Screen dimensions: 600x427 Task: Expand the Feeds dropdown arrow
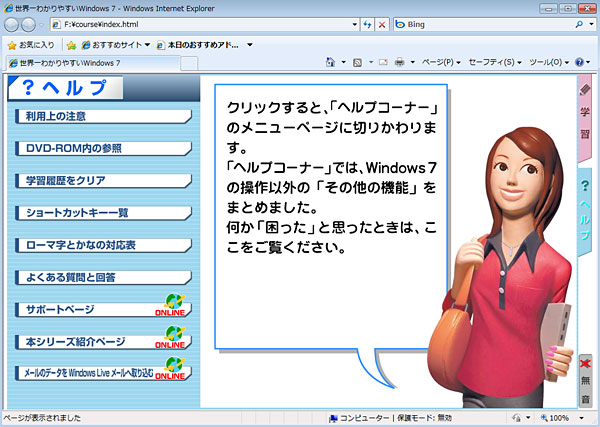point(370,62)
